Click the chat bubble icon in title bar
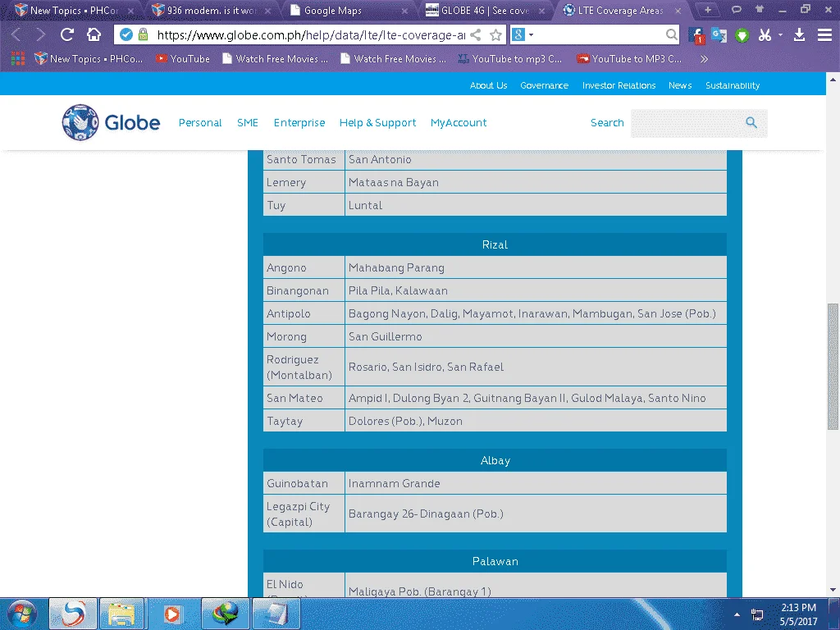This screenshot has width=840, height=630. (x=737, y=9)
